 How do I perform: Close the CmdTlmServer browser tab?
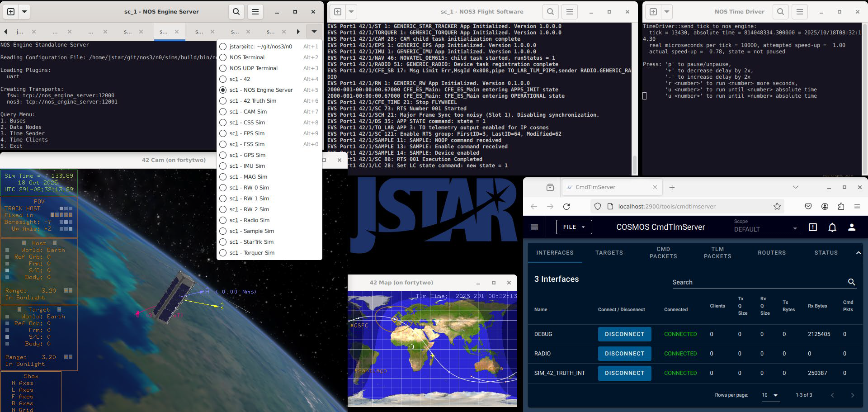655,187
